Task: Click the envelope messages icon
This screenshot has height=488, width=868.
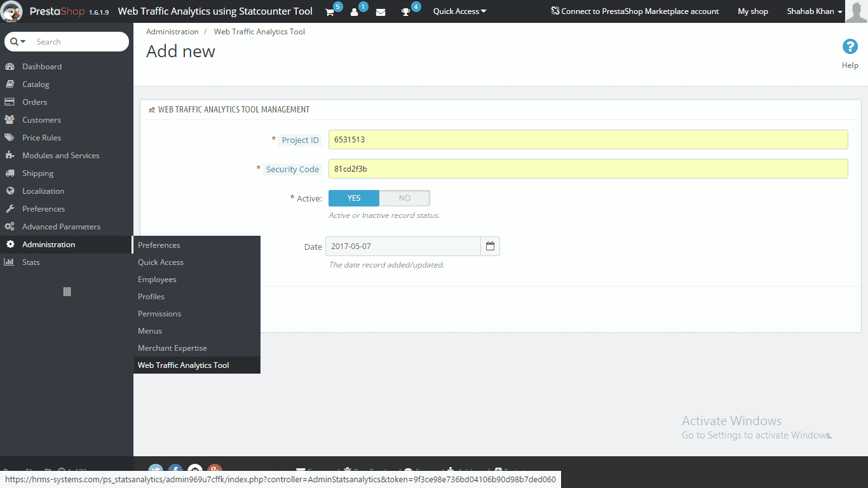Action: [x=381, y=12]
